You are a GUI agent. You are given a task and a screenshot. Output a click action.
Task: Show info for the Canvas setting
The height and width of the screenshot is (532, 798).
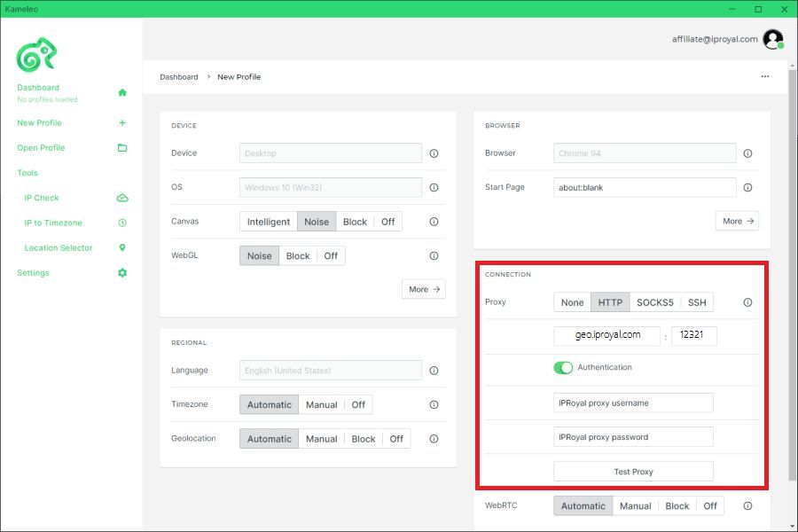click(x=434, y=222)
